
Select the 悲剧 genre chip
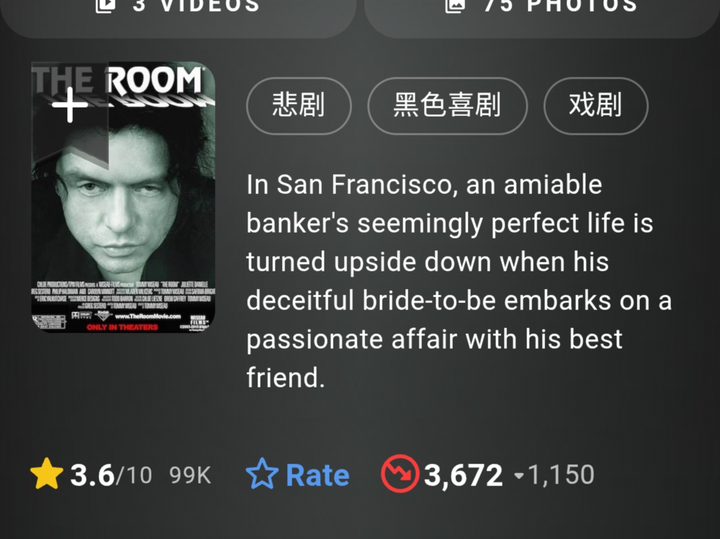(299, 106)
